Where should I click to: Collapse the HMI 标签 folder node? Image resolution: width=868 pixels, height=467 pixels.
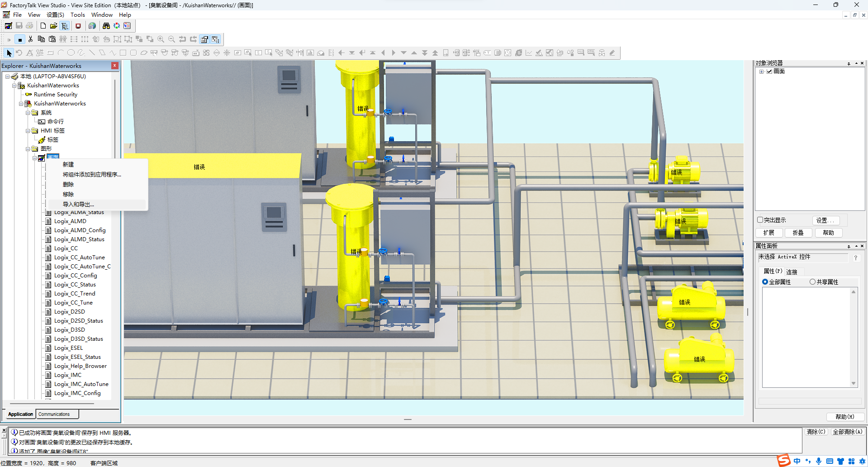click(x=28, y=131)
